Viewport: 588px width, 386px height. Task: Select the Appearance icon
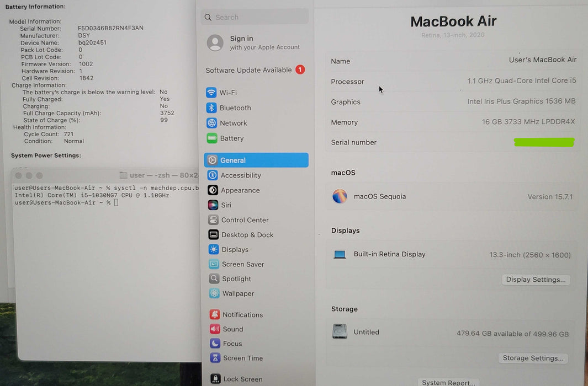[213, 190]
